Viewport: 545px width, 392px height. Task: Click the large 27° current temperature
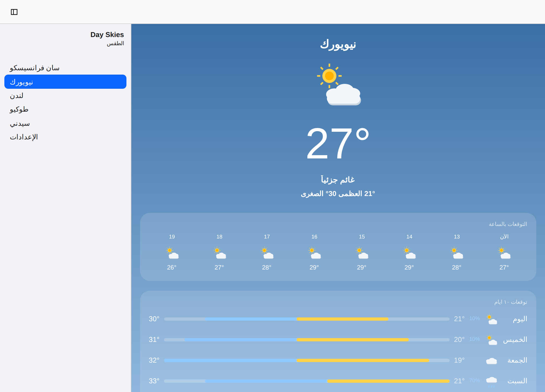[338, 144]
